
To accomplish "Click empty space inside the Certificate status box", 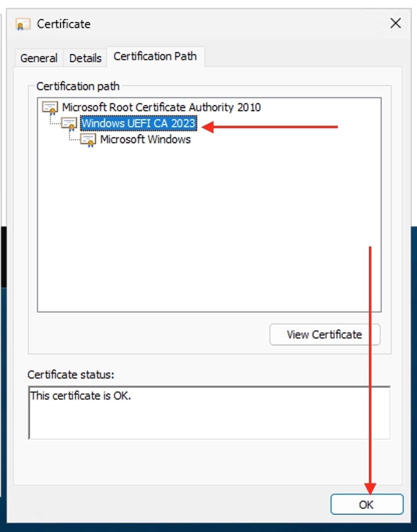I will coord(211,421).
